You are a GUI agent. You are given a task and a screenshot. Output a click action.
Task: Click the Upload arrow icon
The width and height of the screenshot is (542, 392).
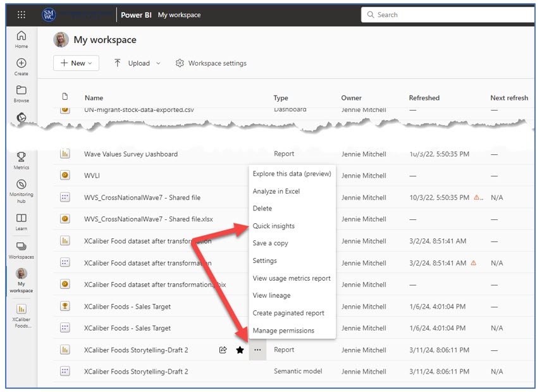118,63
